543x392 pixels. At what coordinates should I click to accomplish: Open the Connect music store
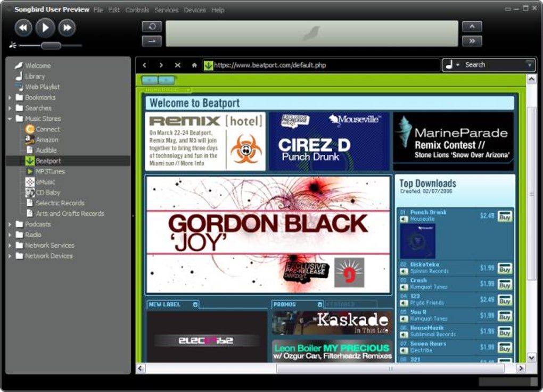click(x=48, y=129)
